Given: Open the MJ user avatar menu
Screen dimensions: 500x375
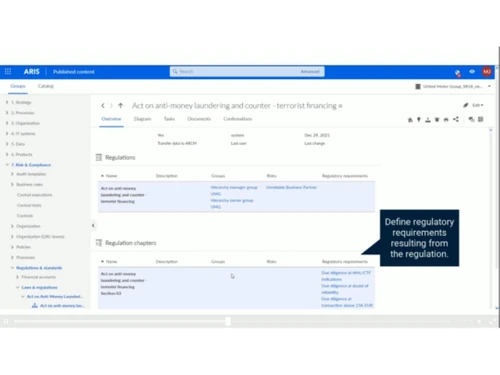Looking at the screenshot, I should pos(487,71).
